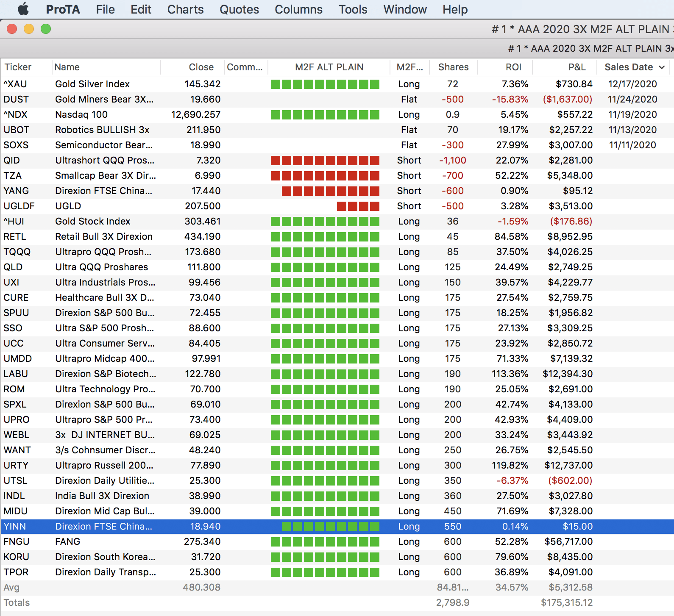Click UPRO ROI value 42.93%

pyautogui.click(x=512, y=419)
